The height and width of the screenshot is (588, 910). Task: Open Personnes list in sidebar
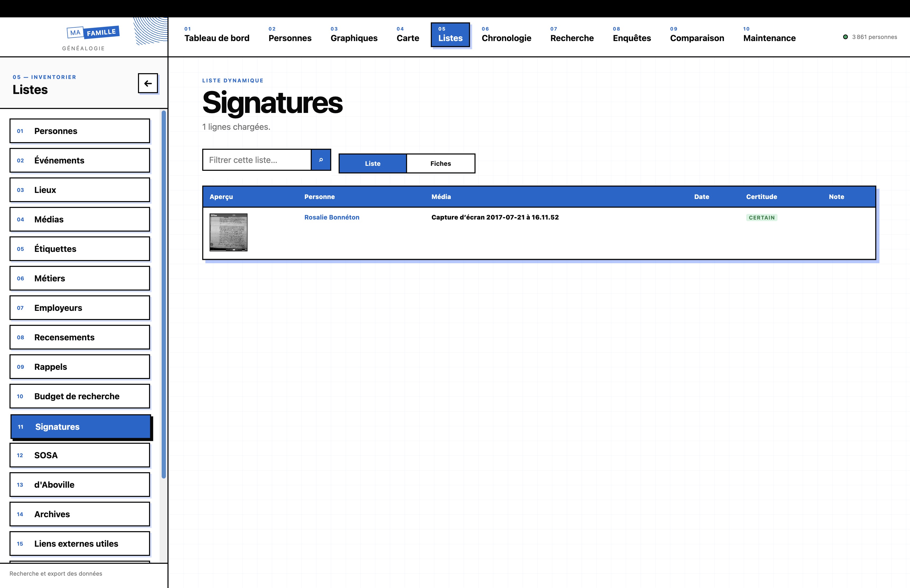pyautogui.click(x=80, y=131)
